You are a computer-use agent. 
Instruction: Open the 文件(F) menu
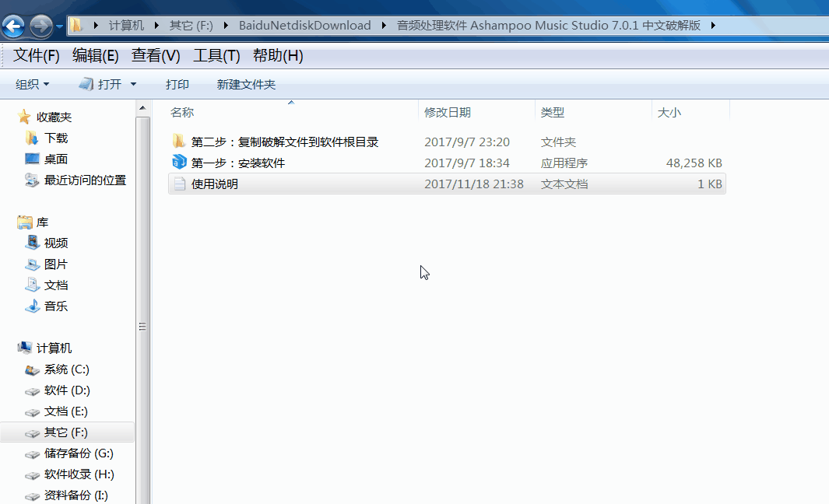36,55
